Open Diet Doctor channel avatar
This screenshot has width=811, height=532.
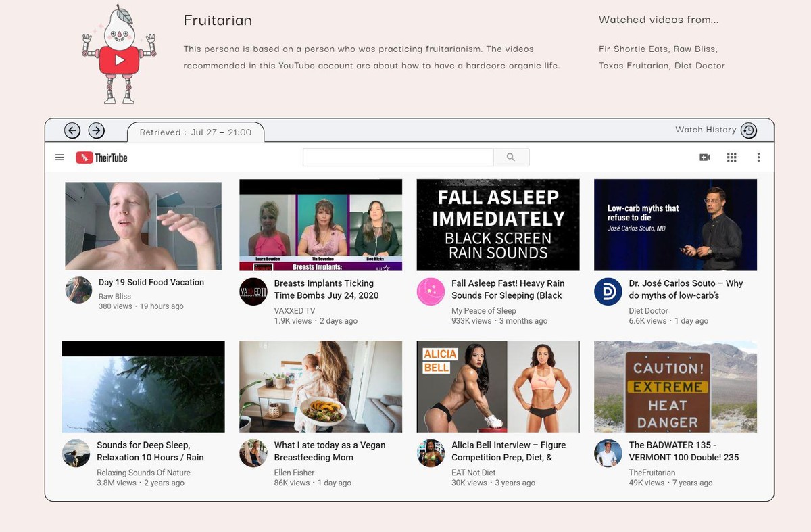click(x=608, y=291)
